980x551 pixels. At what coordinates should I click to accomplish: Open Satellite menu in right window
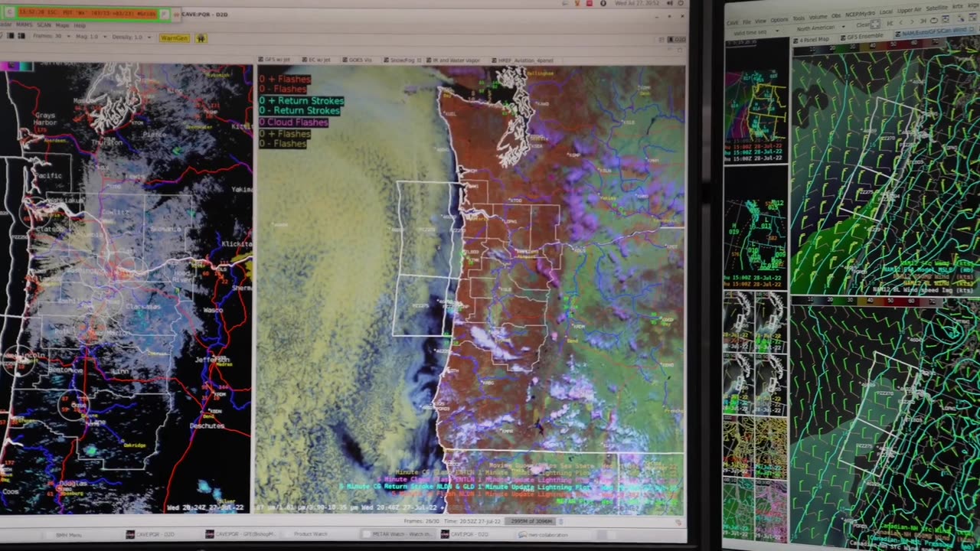pyautogui.click(x=936, y=8)
